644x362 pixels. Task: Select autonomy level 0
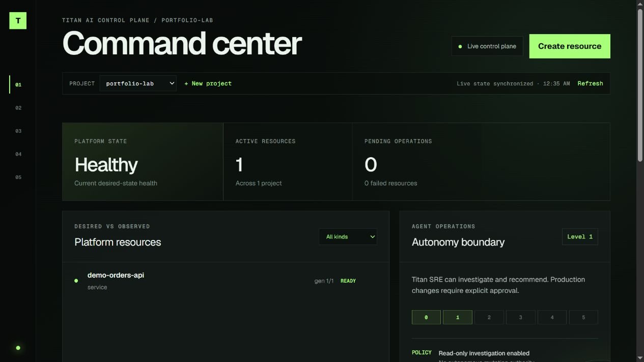click(x=426, y=317)
